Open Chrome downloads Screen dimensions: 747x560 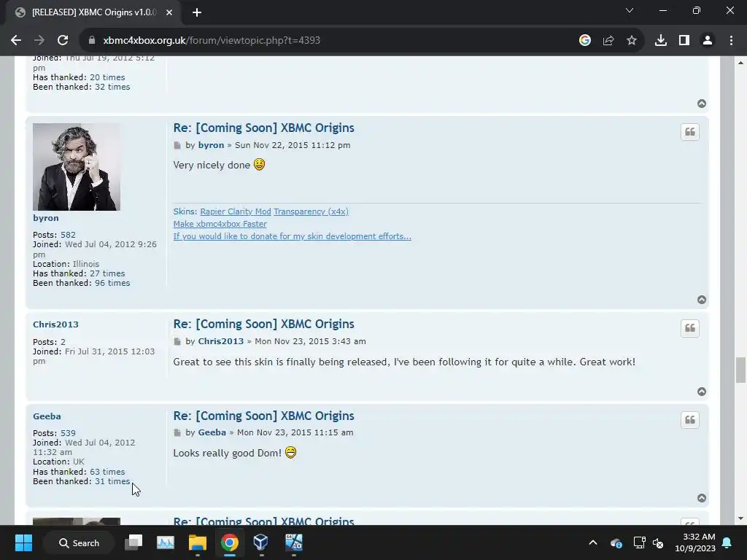click(x=661, y=41)
